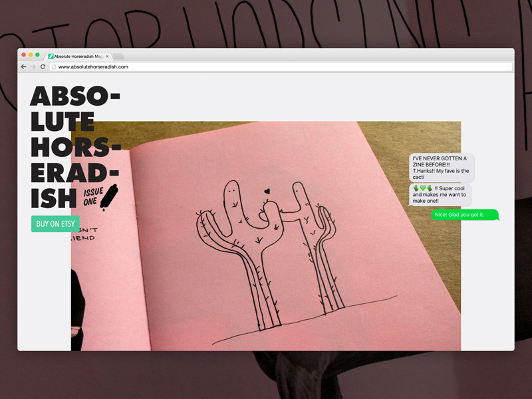Click the 'Super cool' message bubble
The image size is (532, 399).
(x=440, y=195)
